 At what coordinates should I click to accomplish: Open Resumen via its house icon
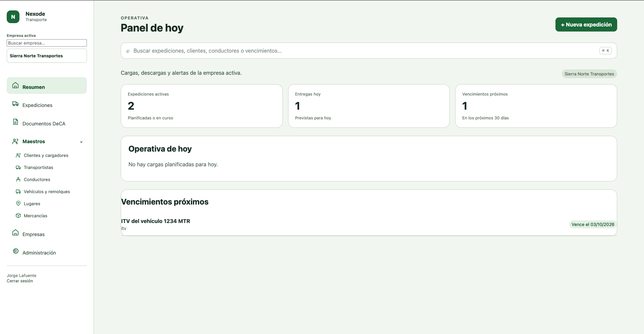[15, 85]
